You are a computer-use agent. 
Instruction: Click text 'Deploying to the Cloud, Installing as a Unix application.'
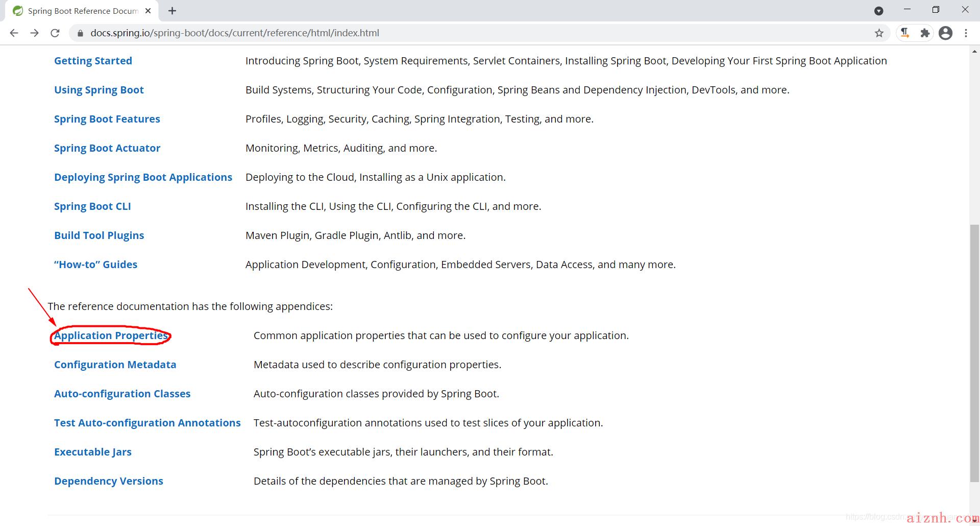click(375, 177)
